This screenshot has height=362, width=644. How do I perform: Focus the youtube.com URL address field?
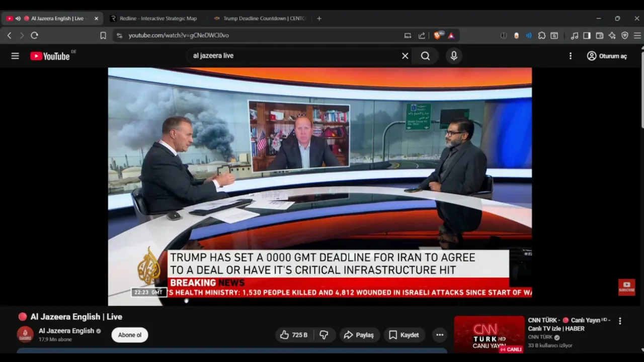click(179, 35)
